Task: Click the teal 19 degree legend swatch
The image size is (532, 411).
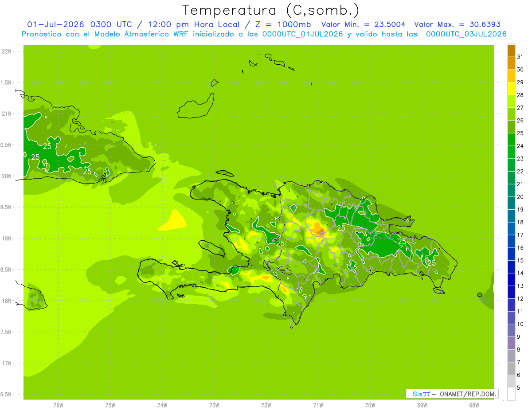Action: click(x=511, y=203)
